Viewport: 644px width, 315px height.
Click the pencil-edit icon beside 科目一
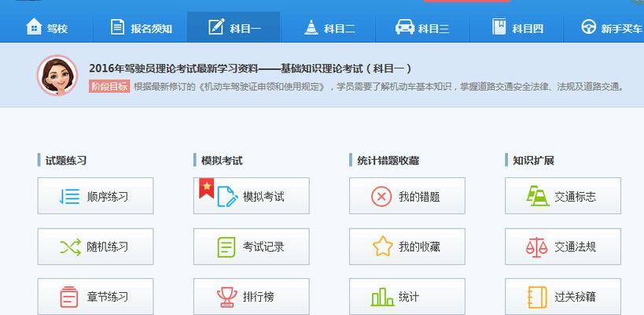click(x=216, y=27)
